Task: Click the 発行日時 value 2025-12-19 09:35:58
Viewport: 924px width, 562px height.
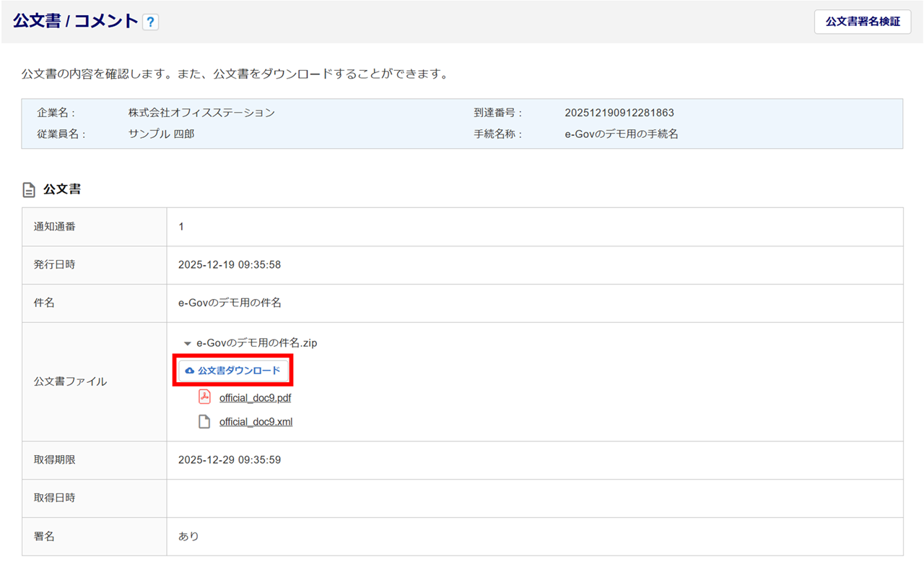Action: pos(230,265)
